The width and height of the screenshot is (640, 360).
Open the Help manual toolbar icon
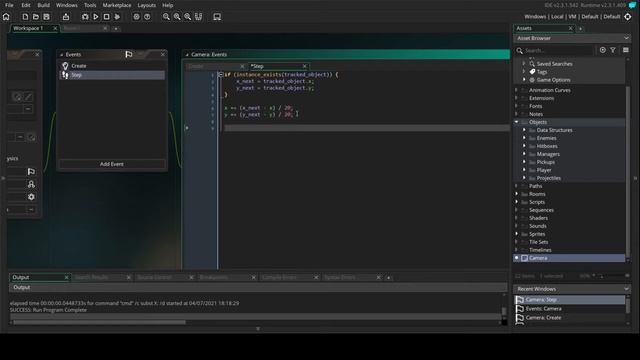[147, 17]
